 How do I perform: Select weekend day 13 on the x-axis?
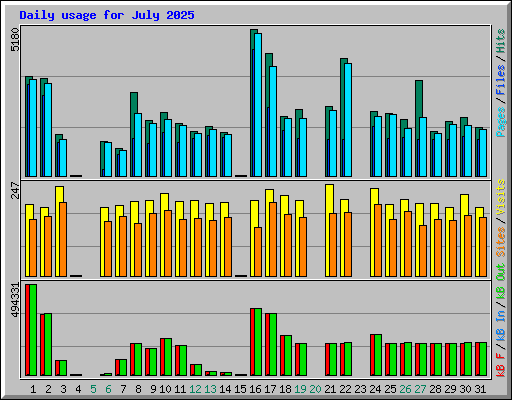point(210,389)
